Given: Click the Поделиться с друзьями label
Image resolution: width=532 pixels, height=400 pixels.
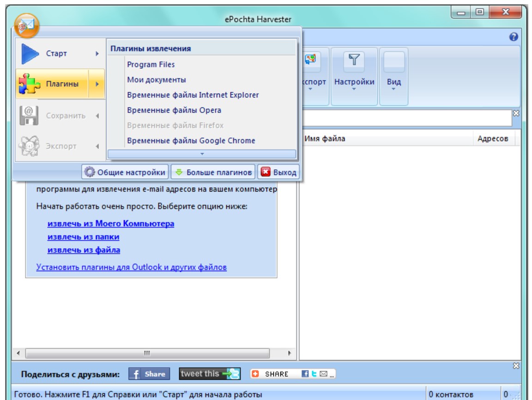Looking at the screenshot, I should [70, 374].
